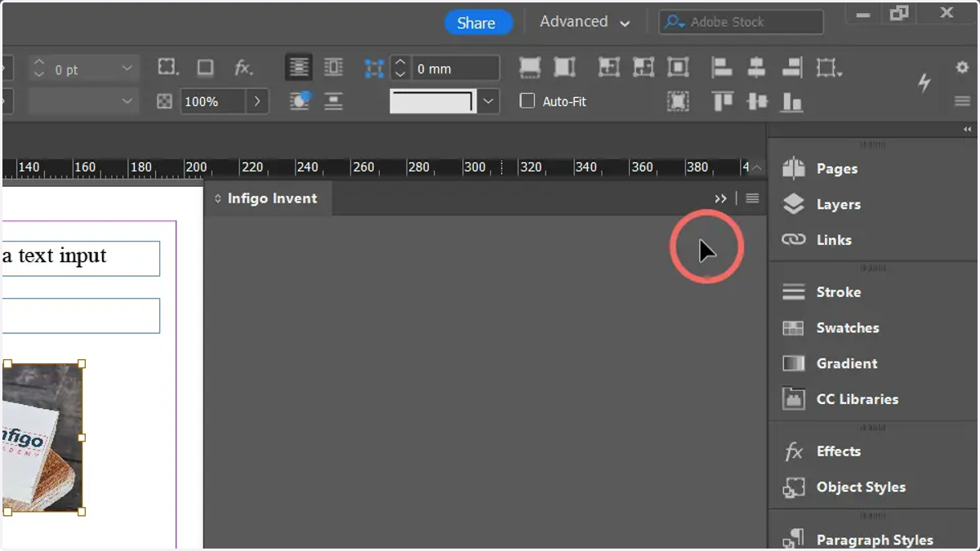Align top edges icon
Screen dimensions: 980x551
tap(722, 101)
